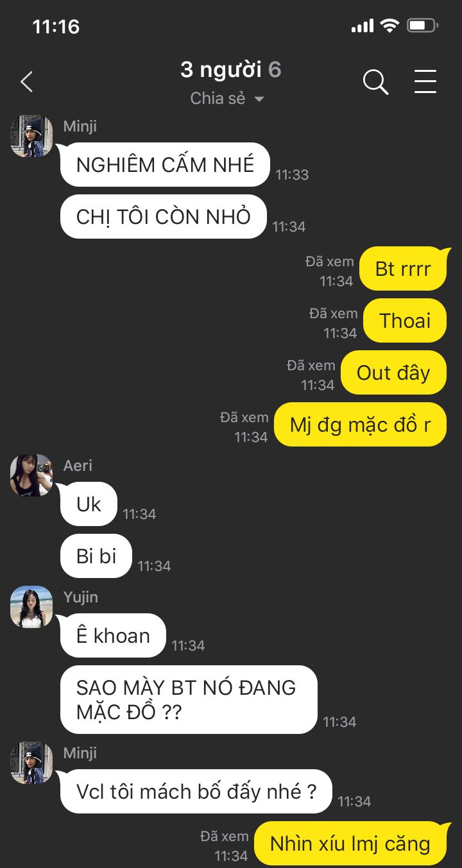
Task: Tap Aeri's Bi bi message
Action: tap(96, 556)
